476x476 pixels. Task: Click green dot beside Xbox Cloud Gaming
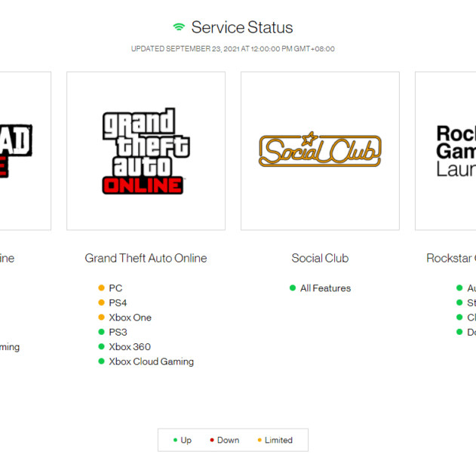click(x=101, y=361)
